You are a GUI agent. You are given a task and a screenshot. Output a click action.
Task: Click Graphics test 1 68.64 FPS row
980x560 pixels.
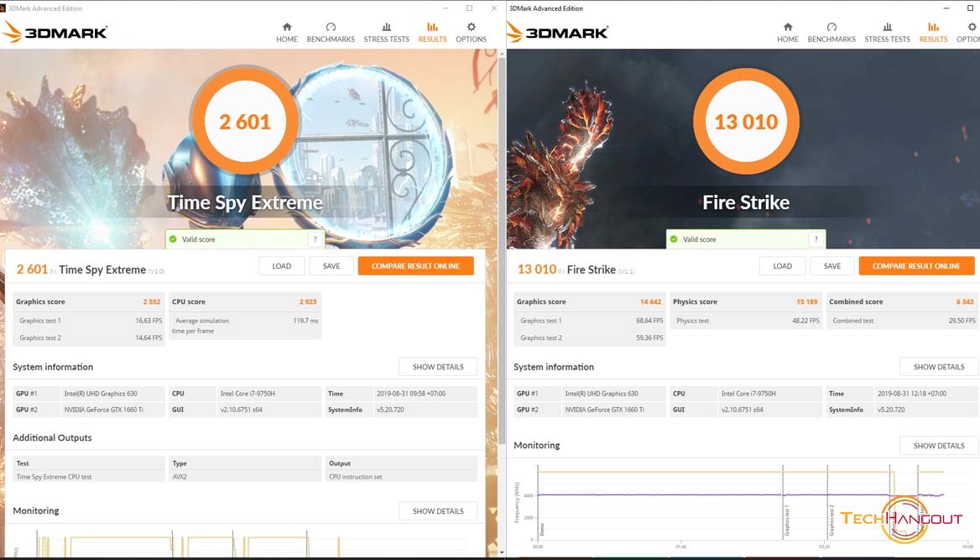point(589,321)
